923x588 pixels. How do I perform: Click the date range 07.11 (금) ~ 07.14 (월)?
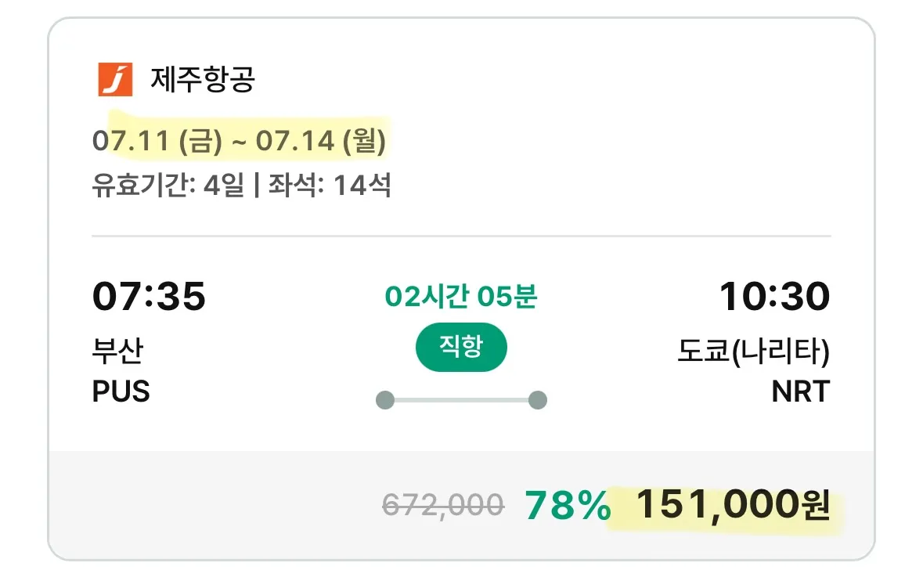click(x=239, y=141)
